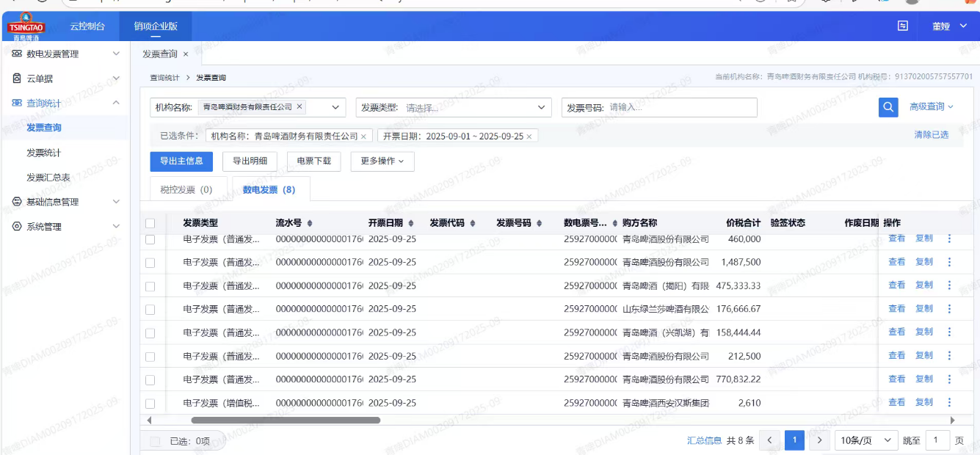Screen dimensions: 980x455
Task: Switch to 税控发票 (0) tab
Action: coord(186,189)
